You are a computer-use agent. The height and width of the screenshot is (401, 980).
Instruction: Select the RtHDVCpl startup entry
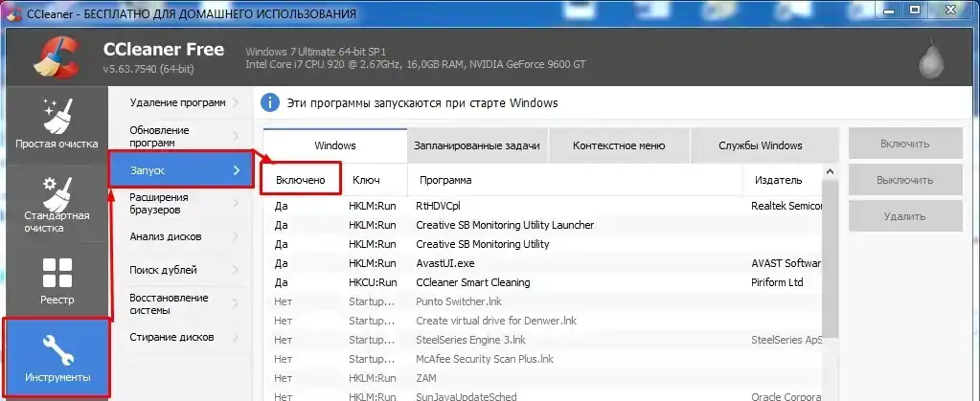[542, 206]
